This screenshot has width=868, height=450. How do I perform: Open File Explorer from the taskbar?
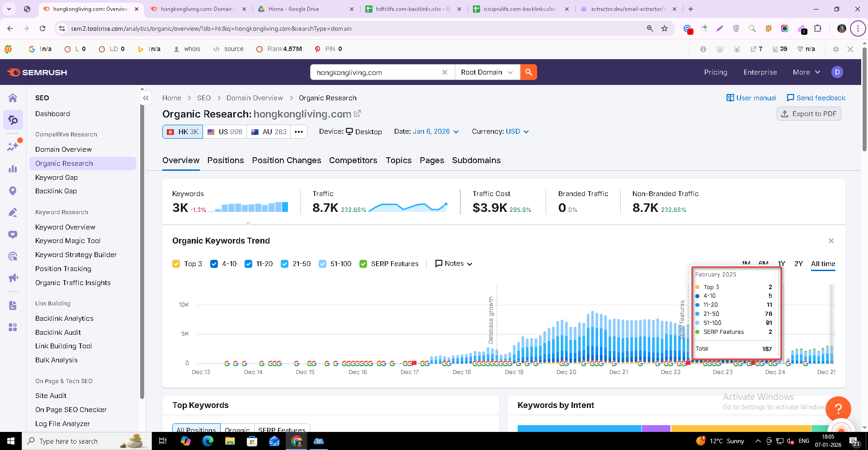230,441
